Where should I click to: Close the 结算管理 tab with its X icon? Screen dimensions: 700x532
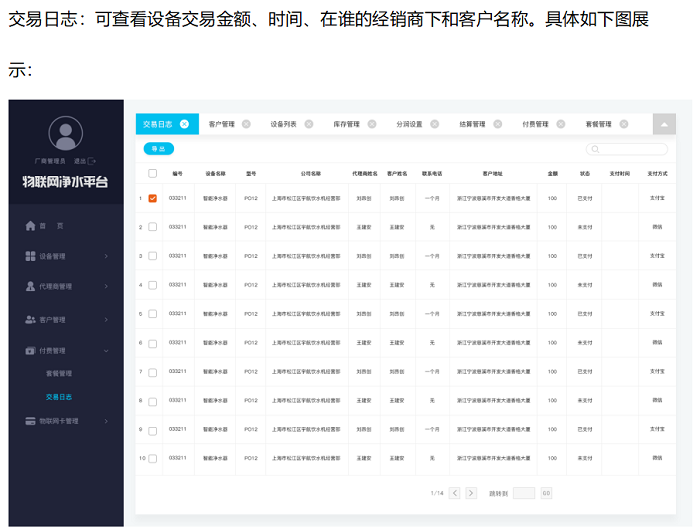pos(498,124)
